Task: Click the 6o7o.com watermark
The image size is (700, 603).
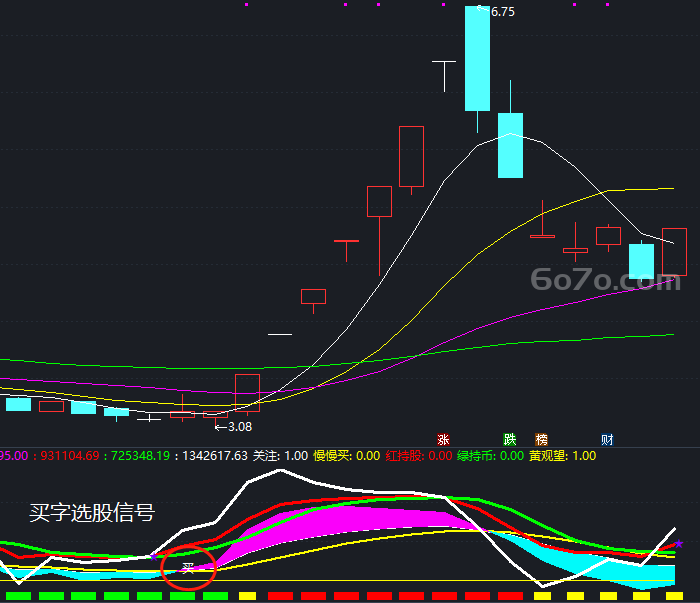Action: (605, 280)
